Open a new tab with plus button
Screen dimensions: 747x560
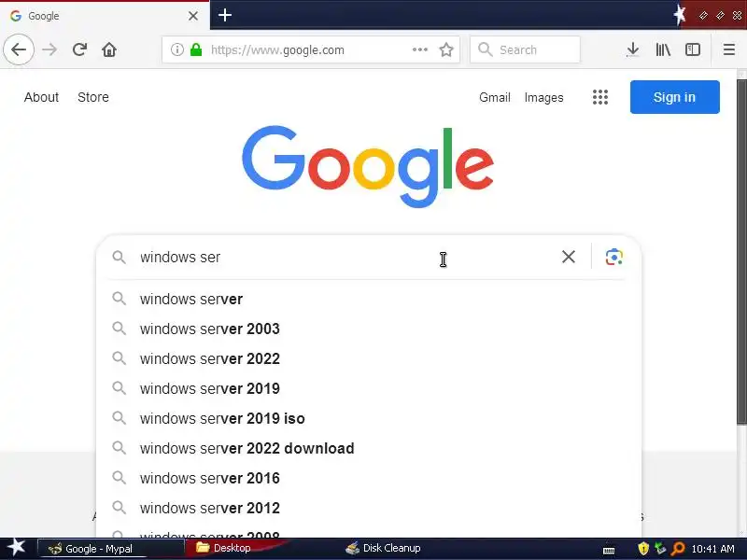tap(225, 15)
